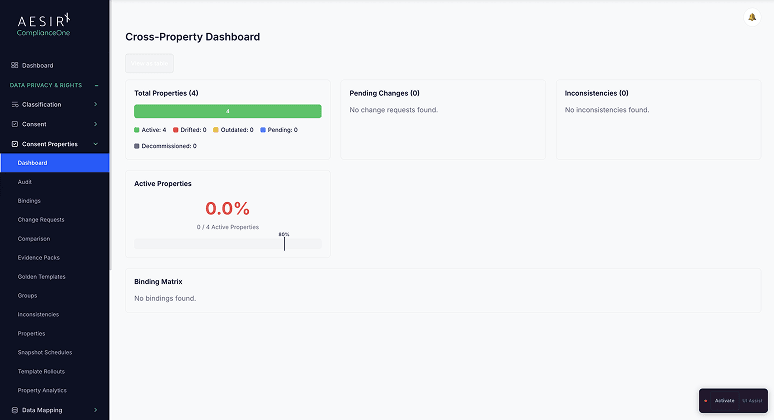Image resolution: width=774 pixels, height=420 pixels.
Task: Click the green Total Properties bar
Action: pyautogui.click(x=227, y=111)
